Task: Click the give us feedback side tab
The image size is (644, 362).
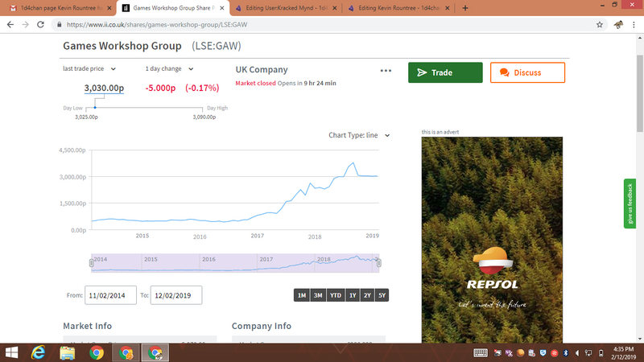Action: click(630, 204)
